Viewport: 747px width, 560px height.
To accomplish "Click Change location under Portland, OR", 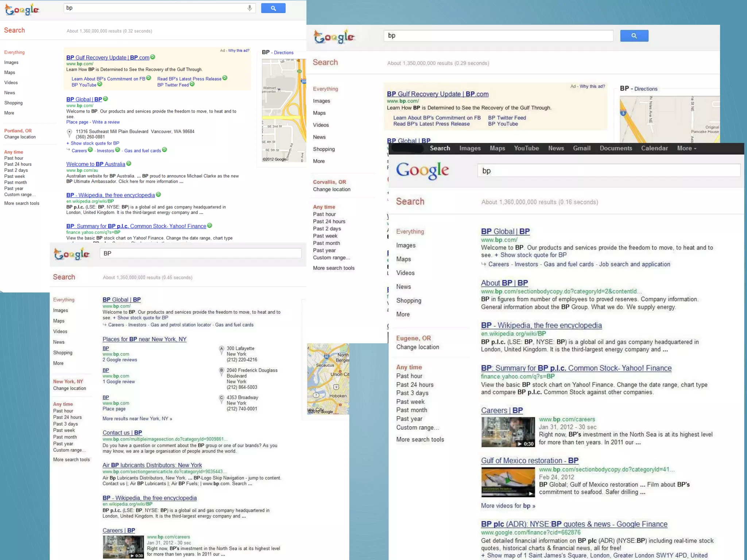I will [x=20, y=137].
